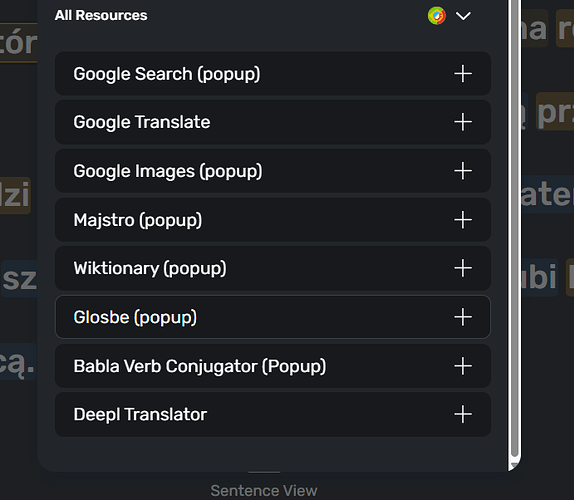The width and height of the screenshot is (574, 500).
Task: Add Deepl Translator using the plus icon
Action: coord(463,414)
